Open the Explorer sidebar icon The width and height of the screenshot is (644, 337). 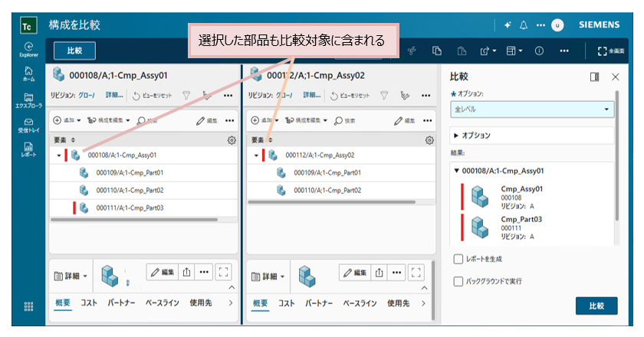click(28, 50)
